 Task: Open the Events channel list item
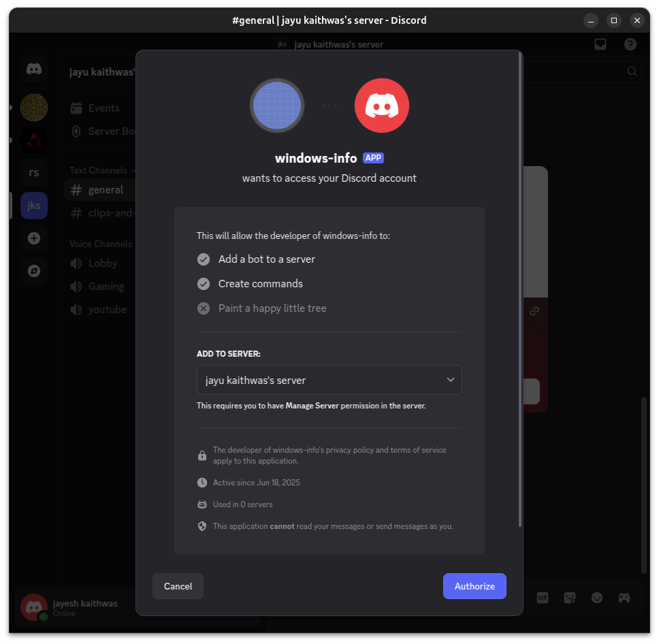tap(100, 108)
